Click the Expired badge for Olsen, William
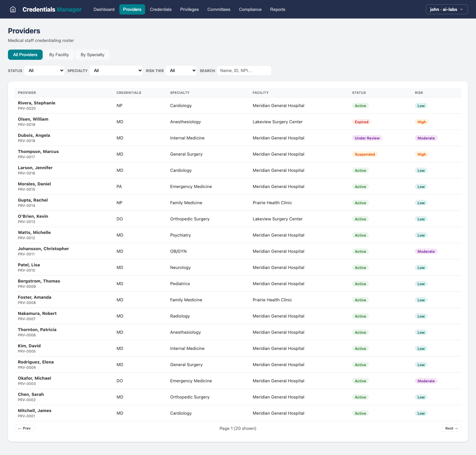Image resolution: width=476 pixels, height=455 pixels. pos(362,122)
